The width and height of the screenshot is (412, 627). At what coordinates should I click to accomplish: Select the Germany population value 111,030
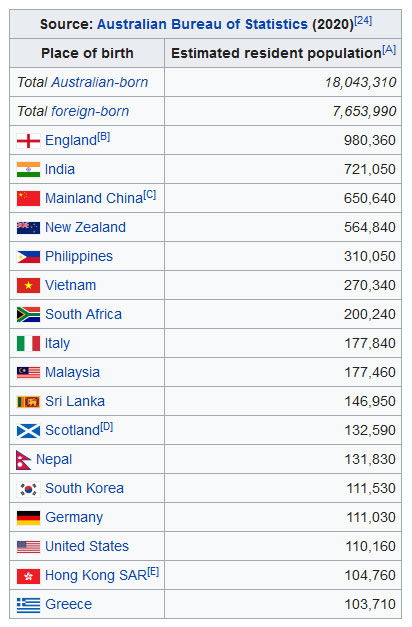371,517
